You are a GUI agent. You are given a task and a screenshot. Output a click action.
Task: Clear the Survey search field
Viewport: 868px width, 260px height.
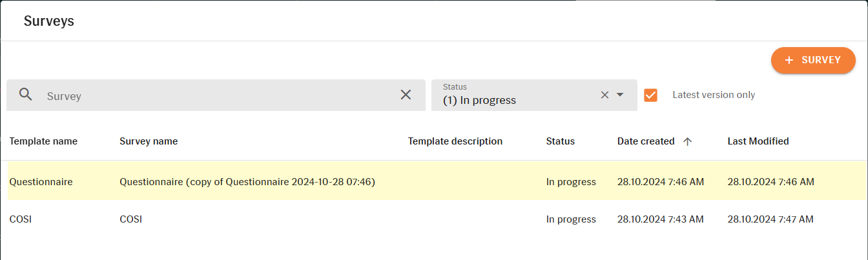pyautogui.click(x=406, y=95)
